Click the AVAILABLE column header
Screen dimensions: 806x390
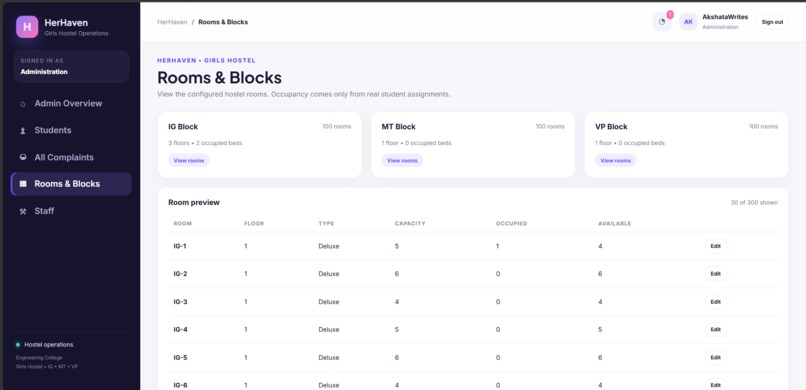pyautogui.click(x=614, y=224)
